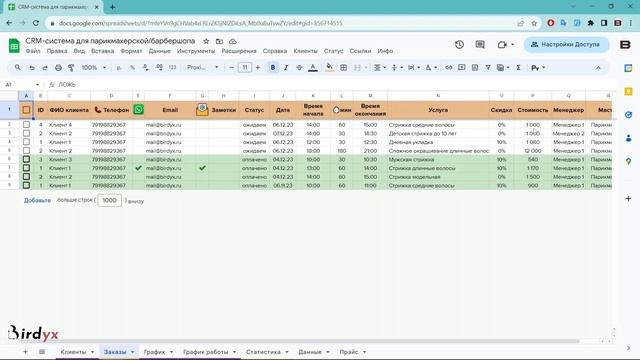Click the search menus magnifier icon
The height and width of the screenshot is (360, 640).
17,67
